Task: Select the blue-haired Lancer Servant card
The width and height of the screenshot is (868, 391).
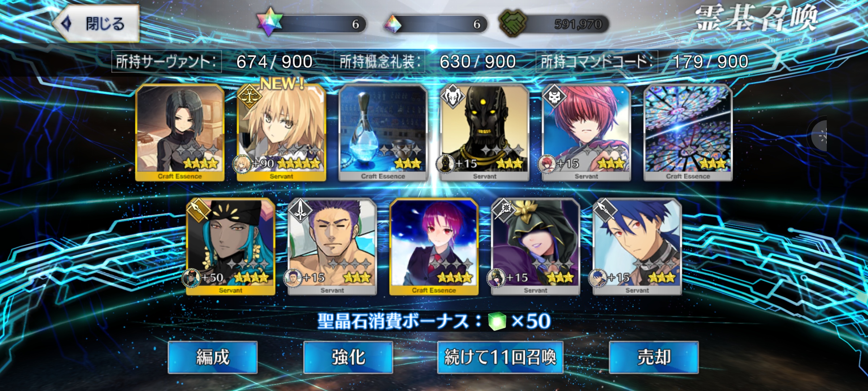Action: click(x=637, y=247)
